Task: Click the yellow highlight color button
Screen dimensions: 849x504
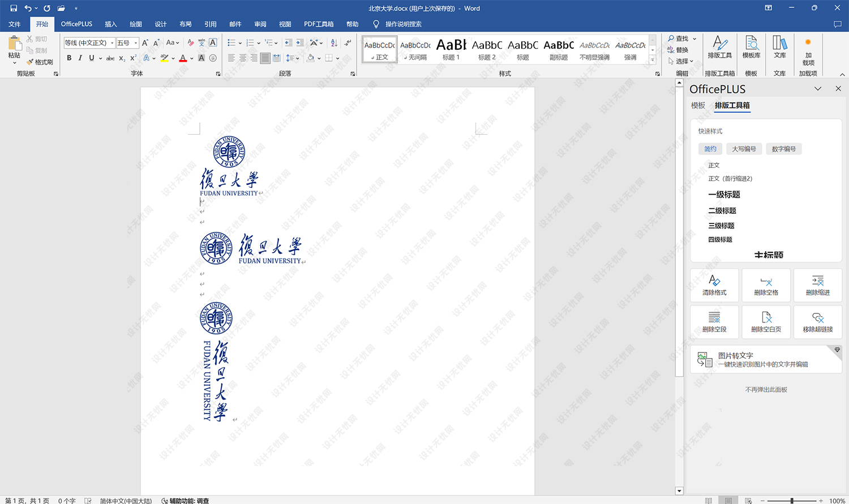Action: [x=164, y=58]
